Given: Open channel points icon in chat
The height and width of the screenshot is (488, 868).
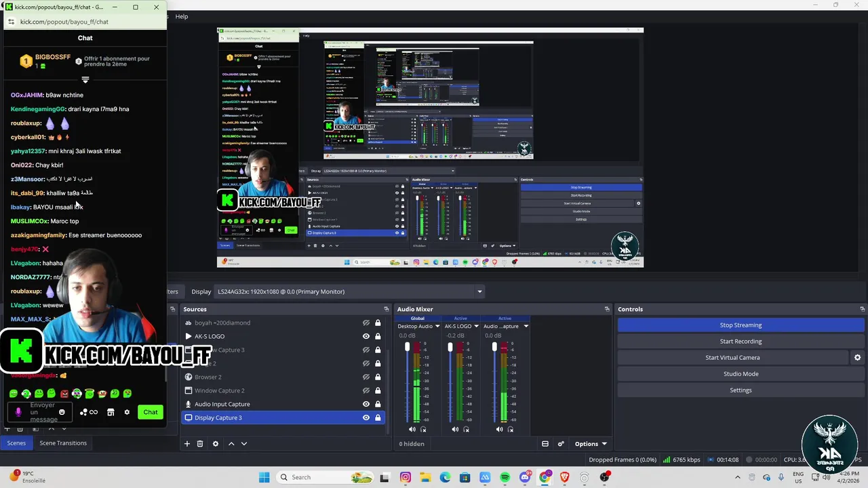Looking at the screenshot, I should point(89,412).
